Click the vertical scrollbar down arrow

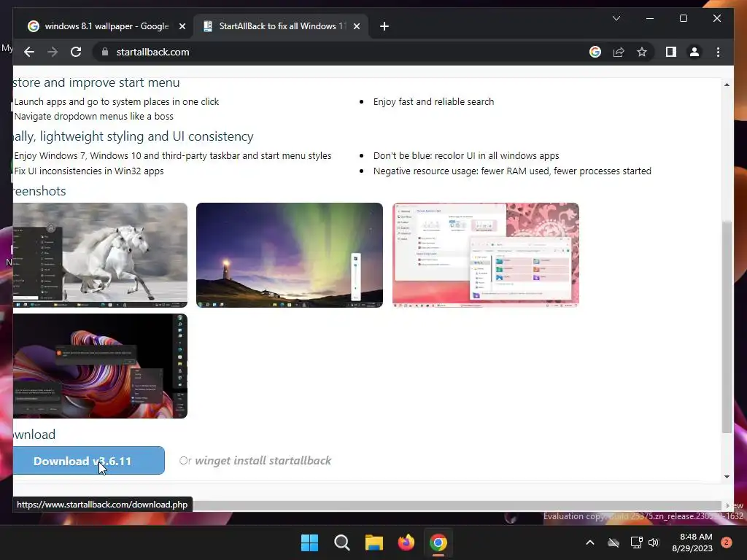point(727,476)
